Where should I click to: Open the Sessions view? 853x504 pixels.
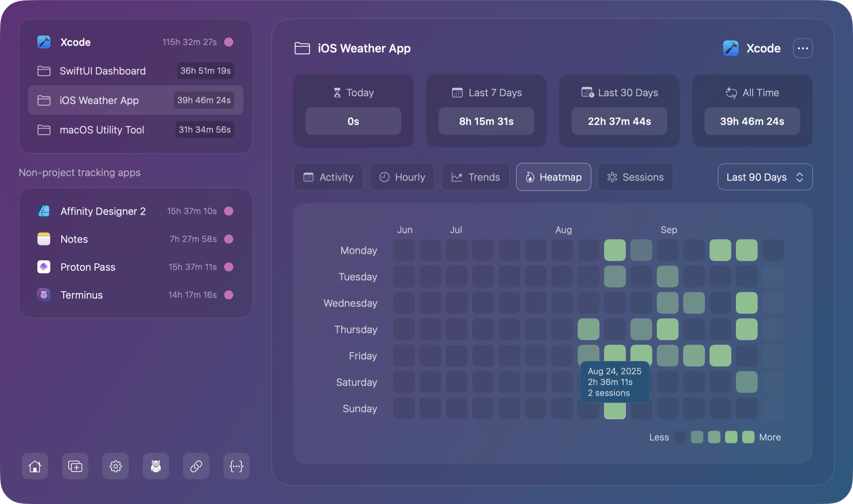pos(635,177)
